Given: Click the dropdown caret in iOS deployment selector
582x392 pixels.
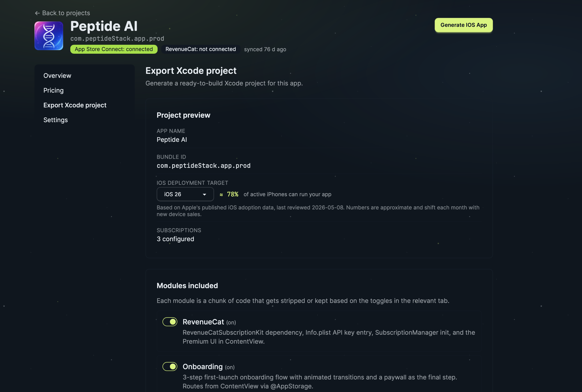Looking at the screenshot, I should [204, 194].
